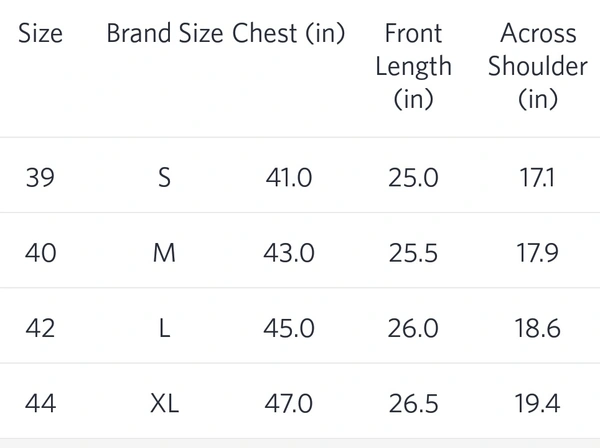Select size 40 in the table

[x=40, y=253]
